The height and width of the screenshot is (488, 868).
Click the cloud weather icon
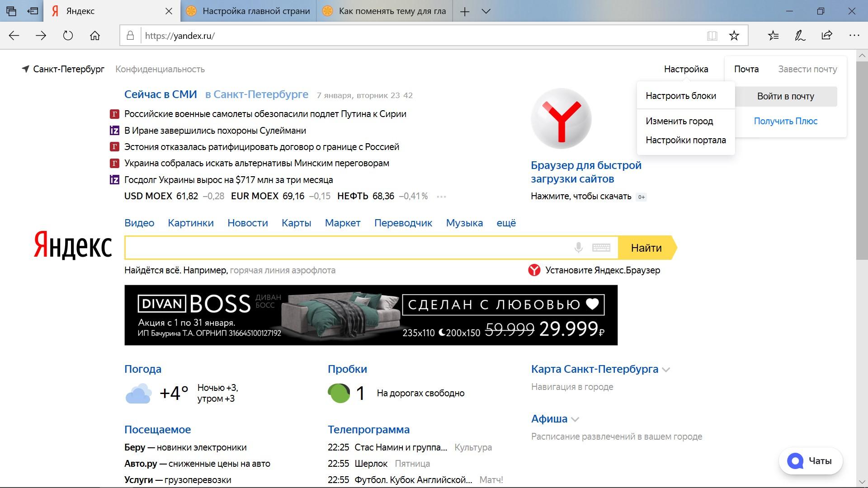[138, 393]
